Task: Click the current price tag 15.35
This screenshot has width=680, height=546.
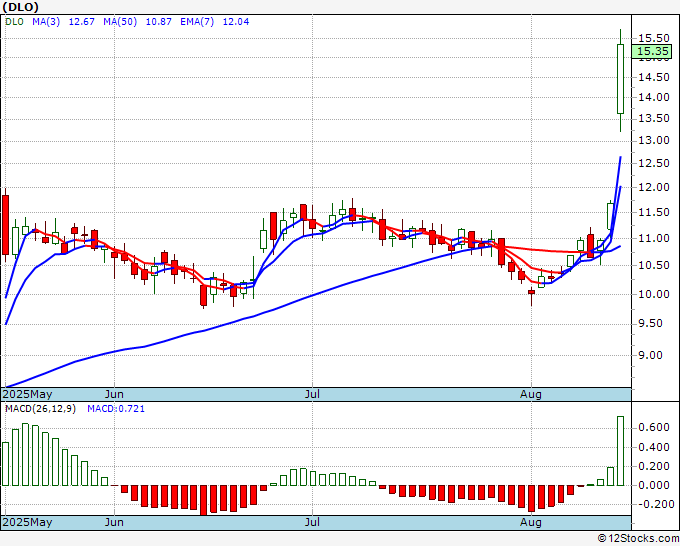Action: [652, 51]
